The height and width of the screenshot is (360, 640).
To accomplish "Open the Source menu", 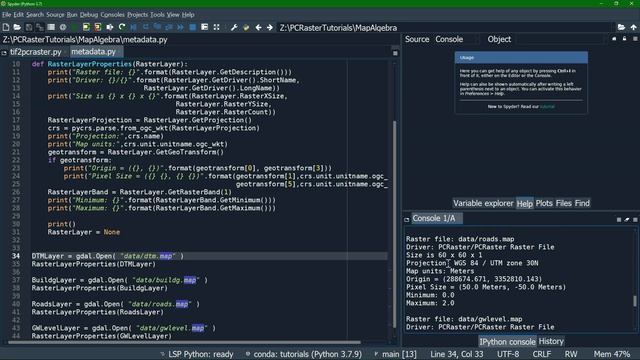I will (55, 15).
